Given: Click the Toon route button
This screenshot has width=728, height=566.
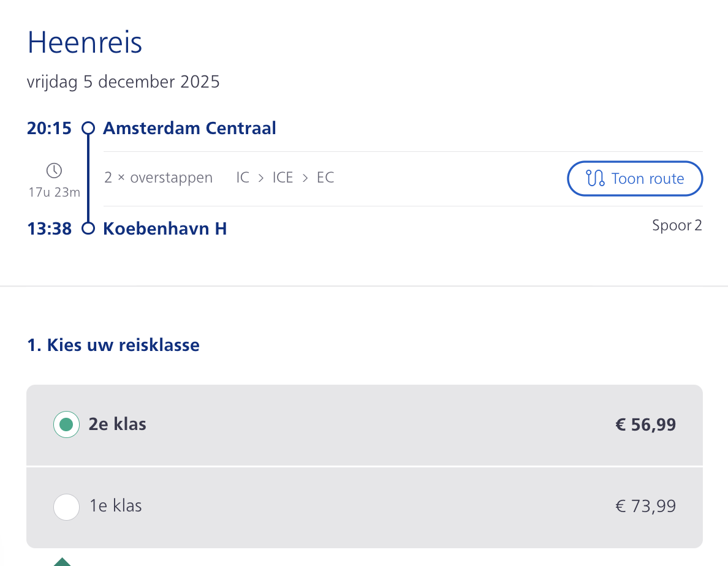Looking at the screenshot, I should coord(635,179).
